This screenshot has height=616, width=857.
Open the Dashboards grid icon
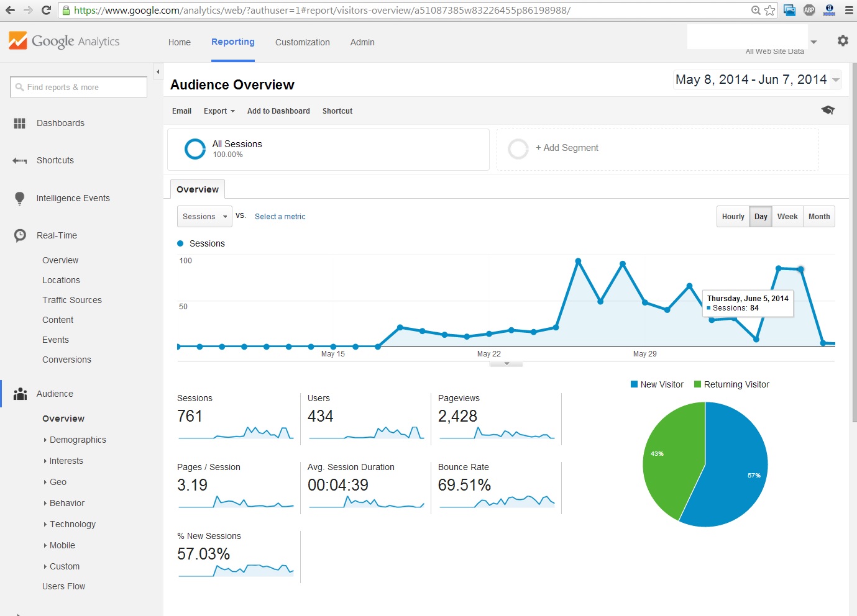(20, 124)
